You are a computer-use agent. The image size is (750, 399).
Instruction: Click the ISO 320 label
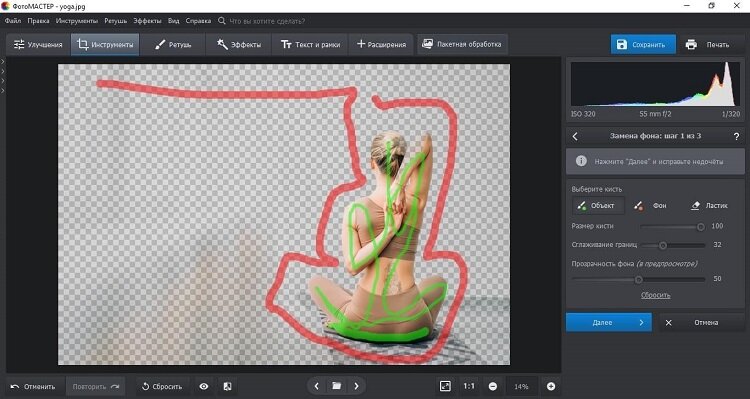tap(584, 114)
